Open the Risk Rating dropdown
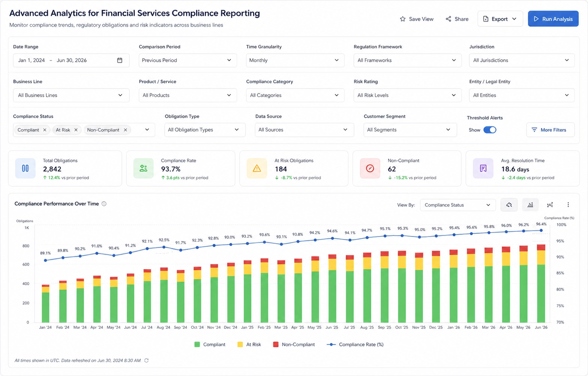 coord(407,95)
